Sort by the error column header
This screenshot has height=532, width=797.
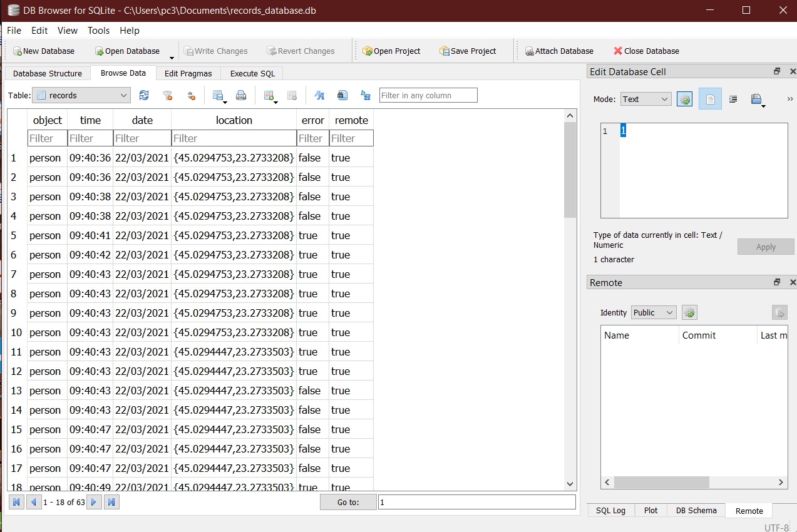(x=312, y=120)
